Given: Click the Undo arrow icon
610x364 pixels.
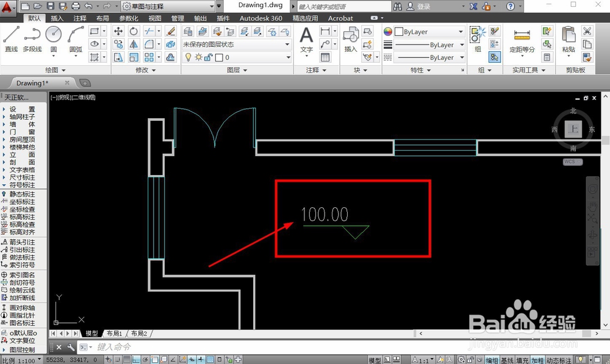Looking at the screenshot, I should click(88, 6).
